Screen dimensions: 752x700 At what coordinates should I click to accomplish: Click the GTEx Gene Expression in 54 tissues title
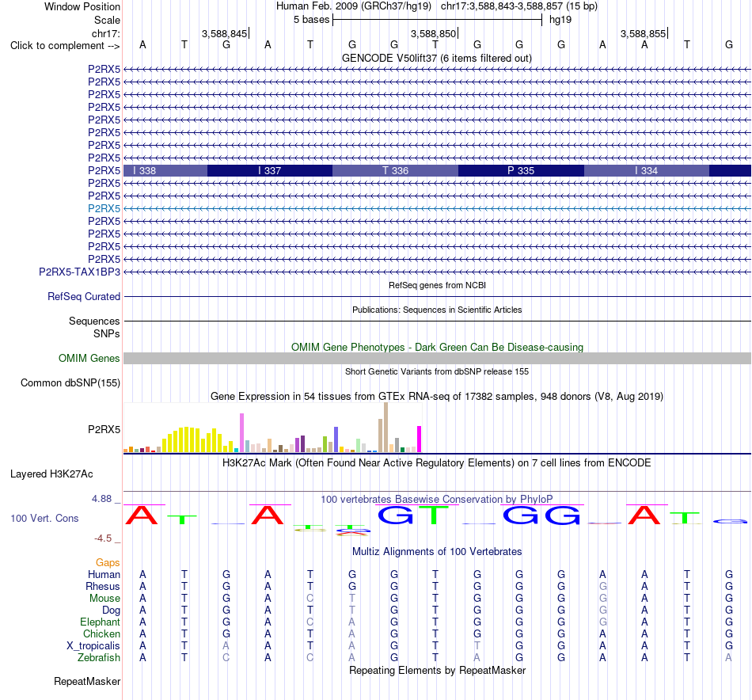pos(437,396)
